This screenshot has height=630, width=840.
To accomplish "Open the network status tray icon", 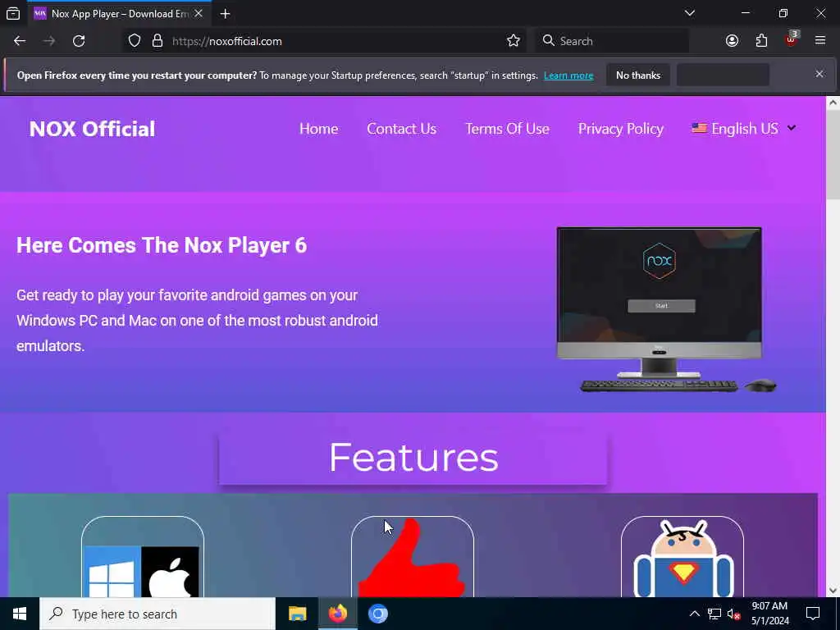I will coord(714,614).
